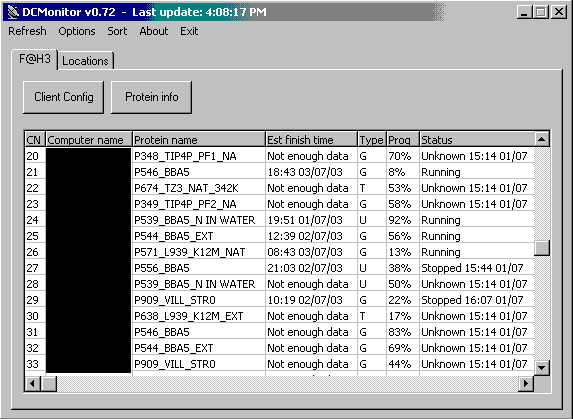Minimize the DCMonitor window
This screenshot has width=573, height=419.
[x=524, y=12]
